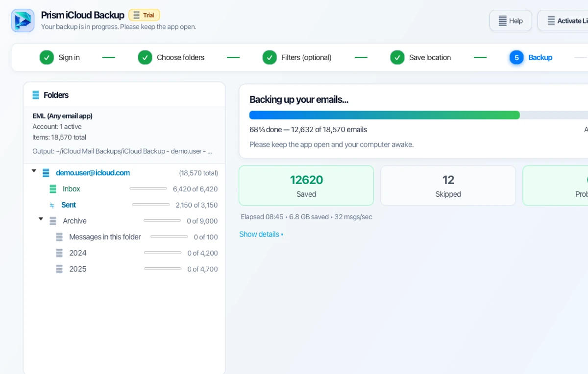Expand Show details
Screen dimensions: 588x374
click(261, 234)
